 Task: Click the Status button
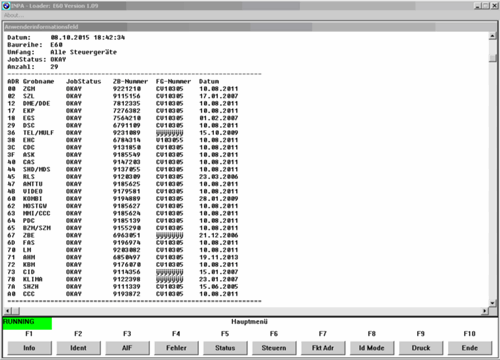click(225, 348)
